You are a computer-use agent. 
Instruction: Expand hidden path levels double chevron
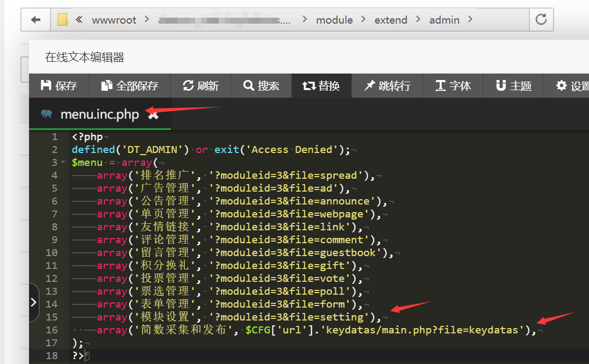click(x=79, y=19)
